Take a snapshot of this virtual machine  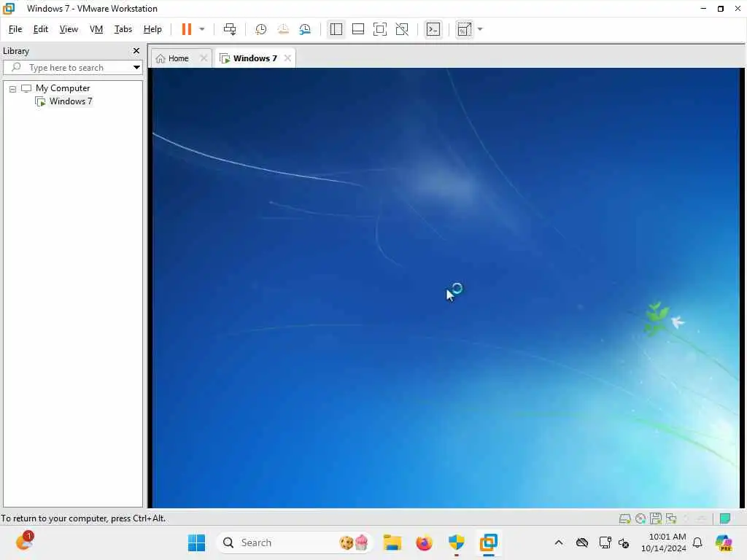pyautogui.click(x=260, y=29)
